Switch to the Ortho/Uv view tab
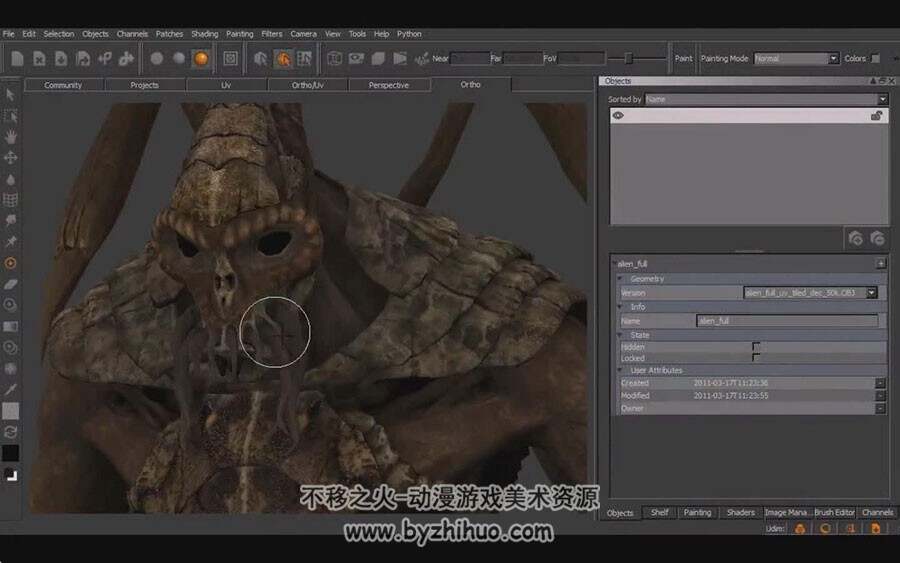Screen dimensions: 900x563 click(x=307, y=85)
